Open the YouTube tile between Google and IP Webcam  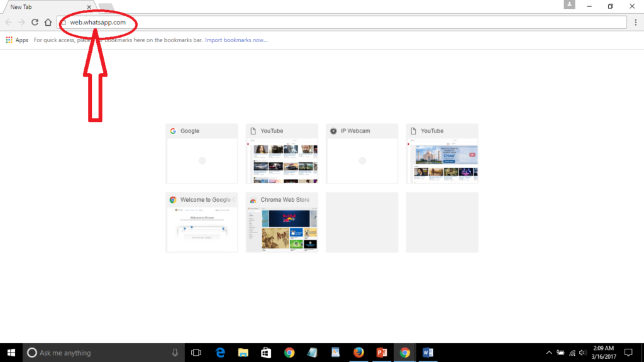[282, 153]
